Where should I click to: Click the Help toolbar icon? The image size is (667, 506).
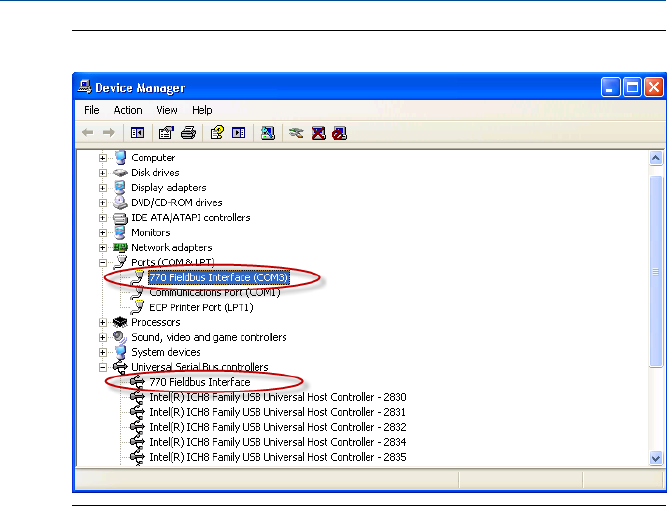point(216,132)
